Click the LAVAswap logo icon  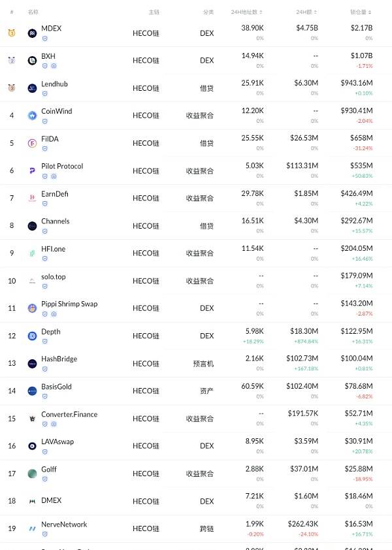[32, 446]
